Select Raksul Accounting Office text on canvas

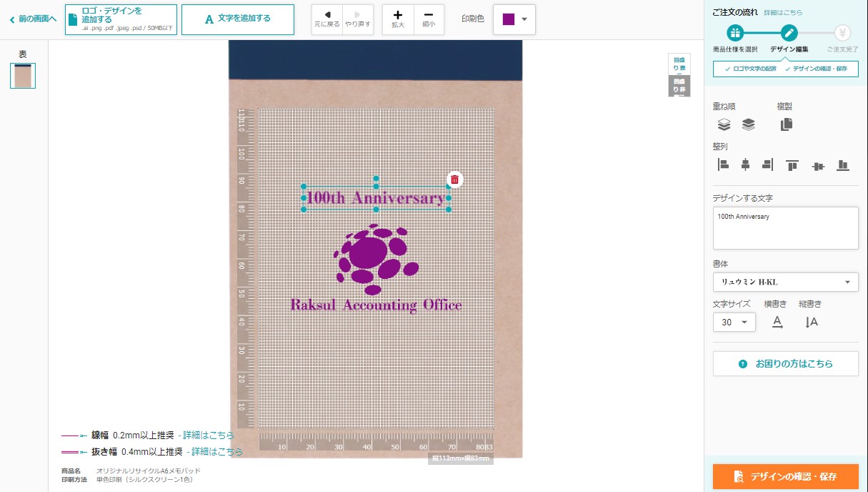point(376,305)
